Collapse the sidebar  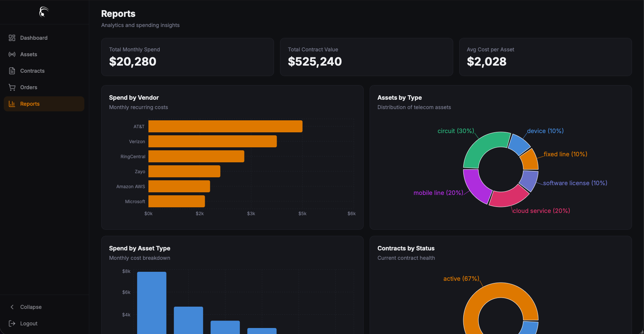tap(44, 307)
